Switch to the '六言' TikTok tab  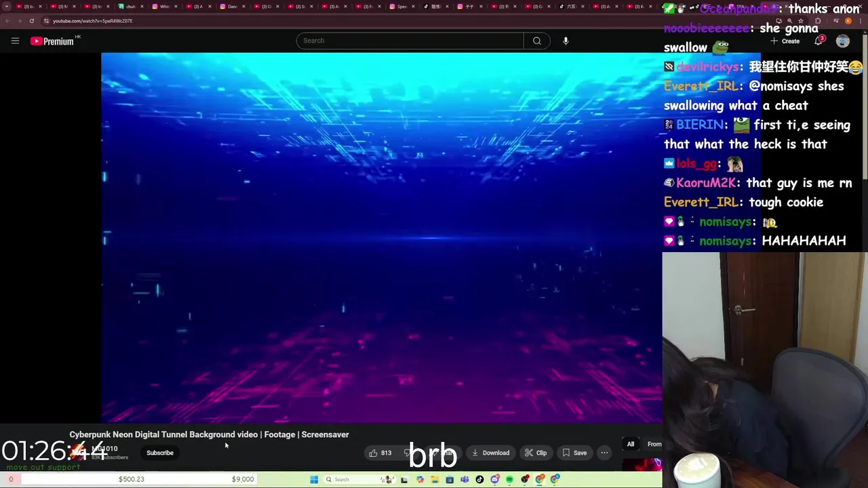coord(570,6)
